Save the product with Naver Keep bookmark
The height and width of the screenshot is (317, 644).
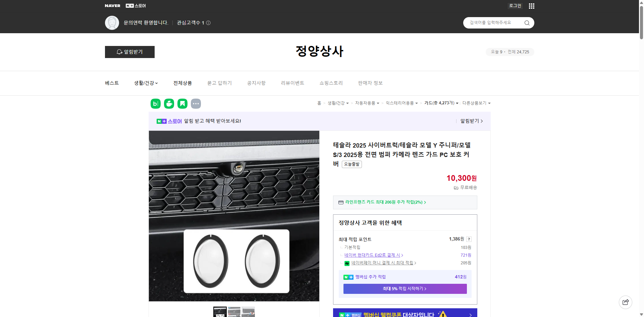(x=182, y=104)
